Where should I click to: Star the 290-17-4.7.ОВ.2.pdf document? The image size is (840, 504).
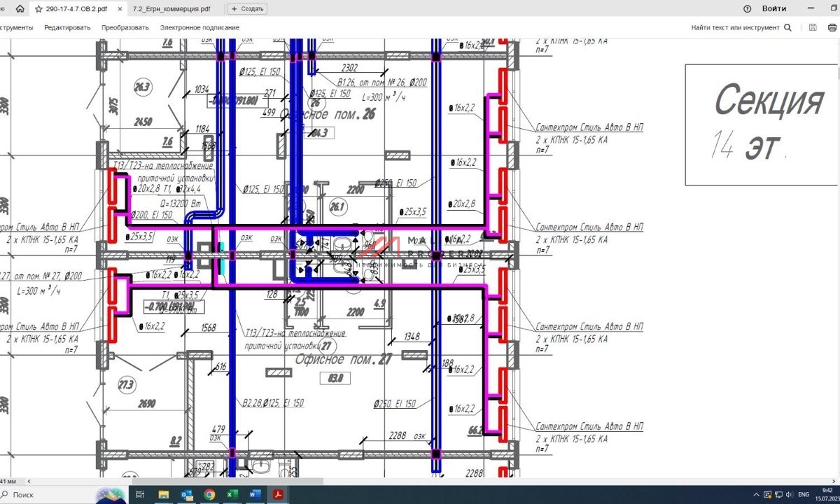pyautogui.click(x=39, y=9)
